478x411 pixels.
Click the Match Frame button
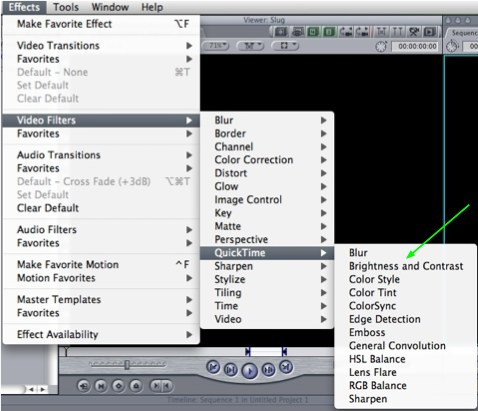pyautogui.click(x=84, y=386)
